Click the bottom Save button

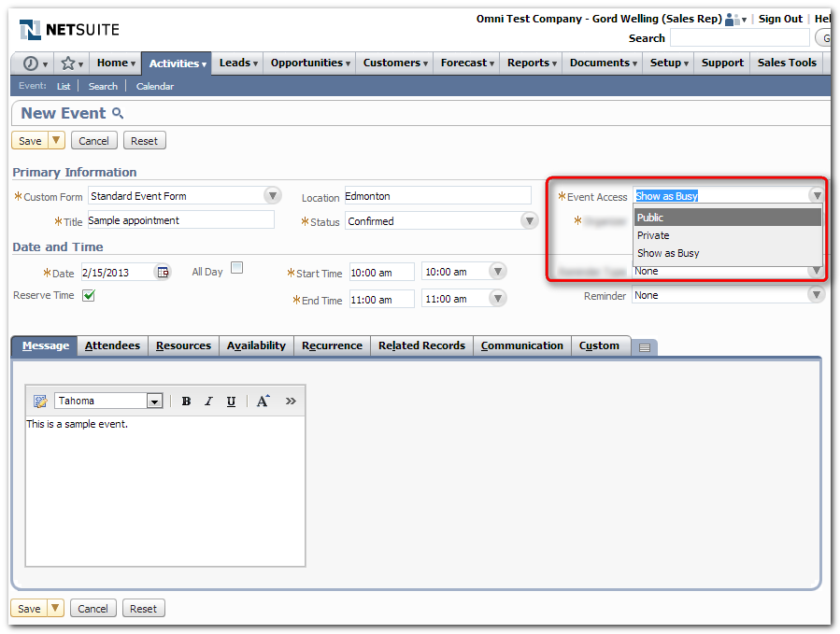(29, 608)
